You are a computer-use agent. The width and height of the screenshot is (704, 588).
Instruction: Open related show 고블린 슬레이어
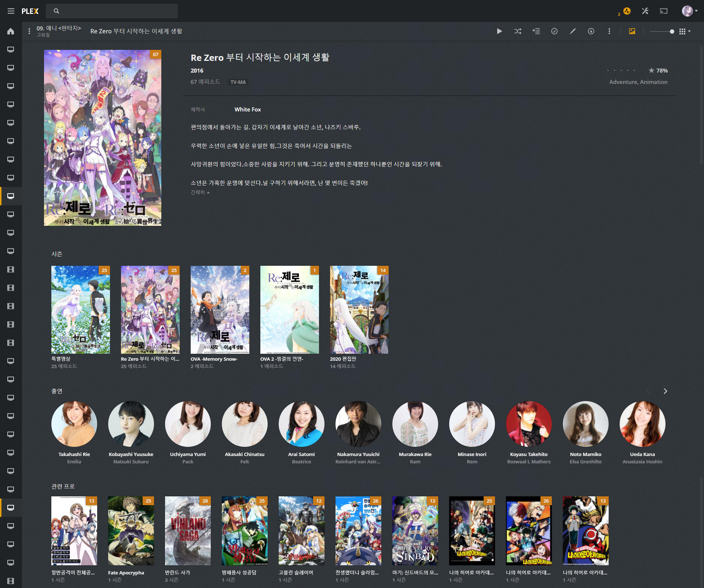tap(301, 531)
